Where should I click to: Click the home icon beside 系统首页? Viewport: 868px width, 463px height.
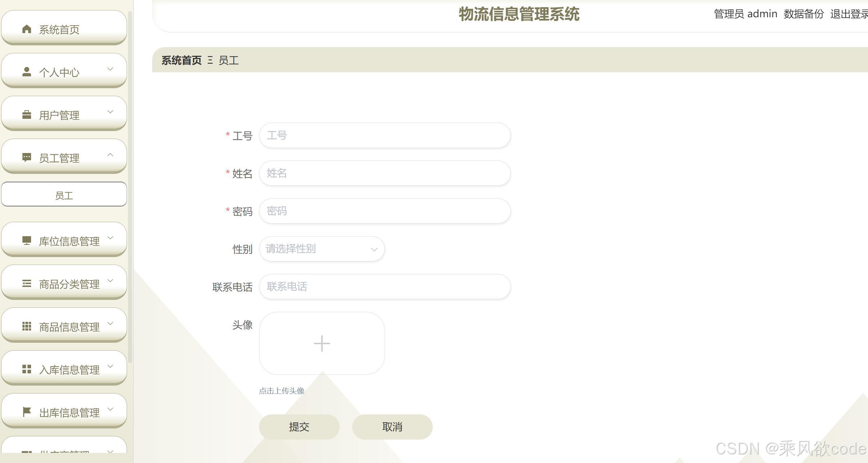[27, 30]
